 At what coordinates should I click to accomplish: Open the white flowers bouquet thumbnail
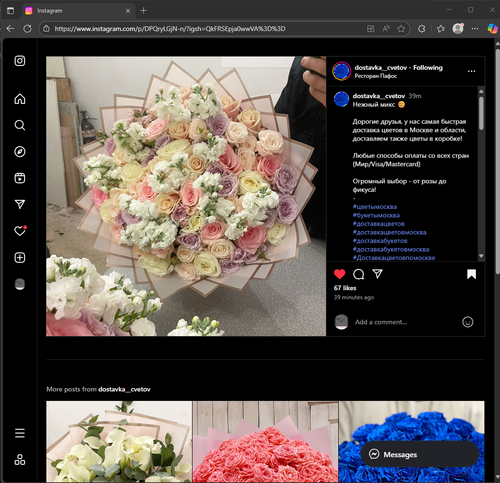pos(119,442)
